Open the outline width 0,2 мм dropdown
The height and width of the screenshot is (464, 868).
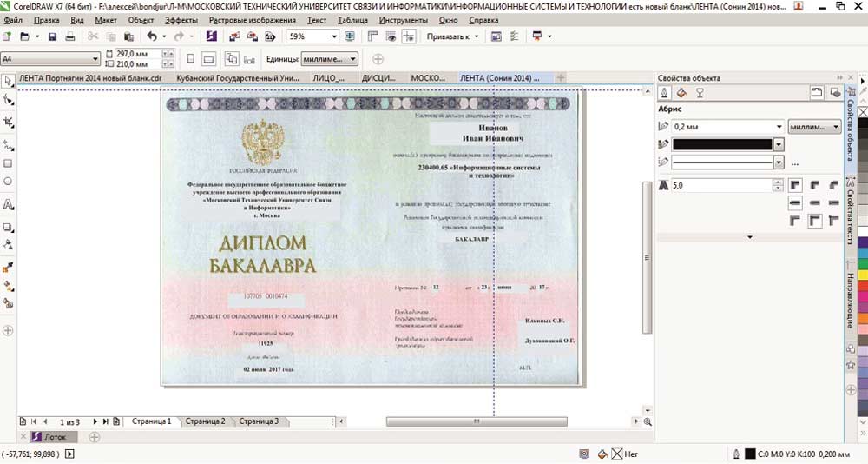pyautogui.click(x=779, y=127)
